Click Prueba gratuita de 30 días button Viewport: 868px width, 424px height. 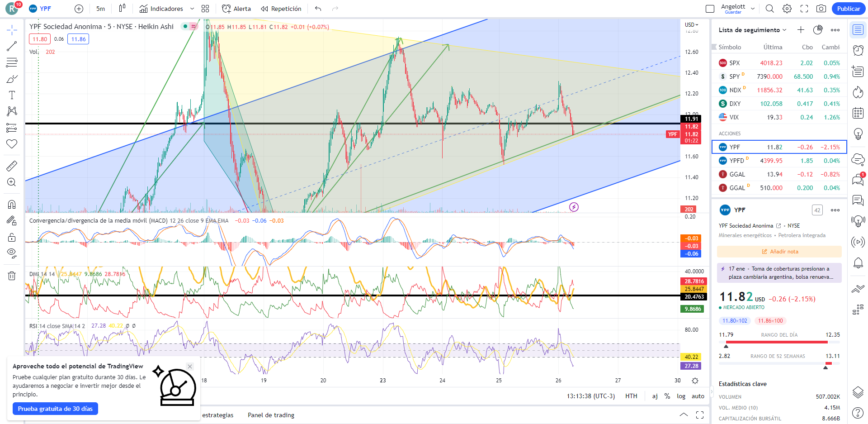(55, 409)
